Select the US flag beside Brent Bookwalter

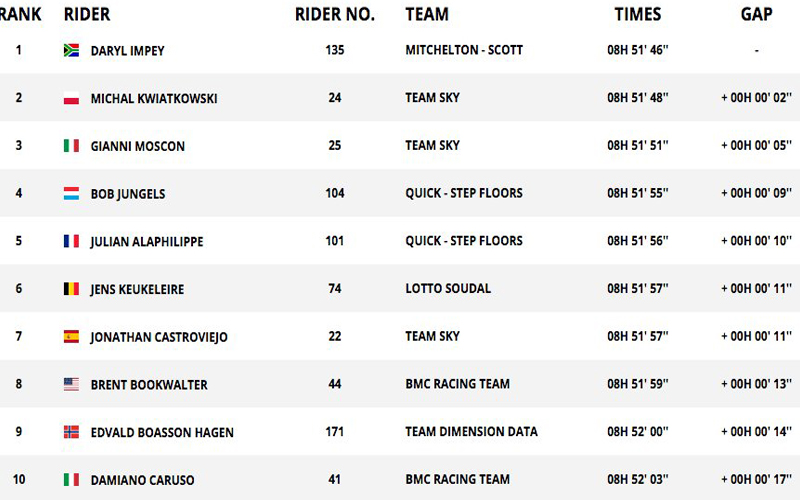[71, 384]
